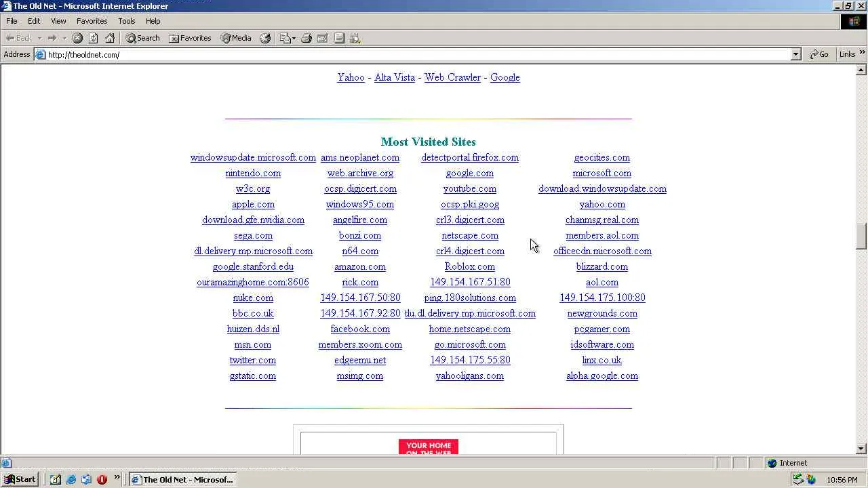Go to web.archive.org link
This screenshot has height=488, width=868.
(360, 173)
